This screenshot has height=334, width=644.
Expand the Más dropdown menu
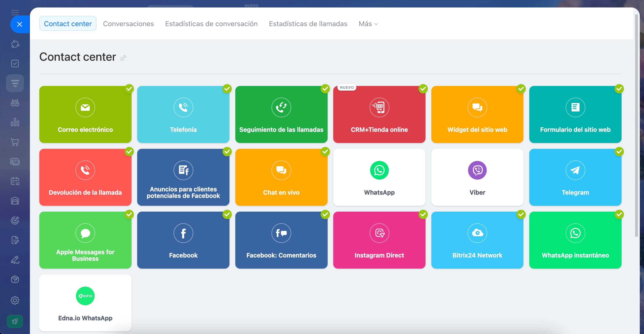368,24
